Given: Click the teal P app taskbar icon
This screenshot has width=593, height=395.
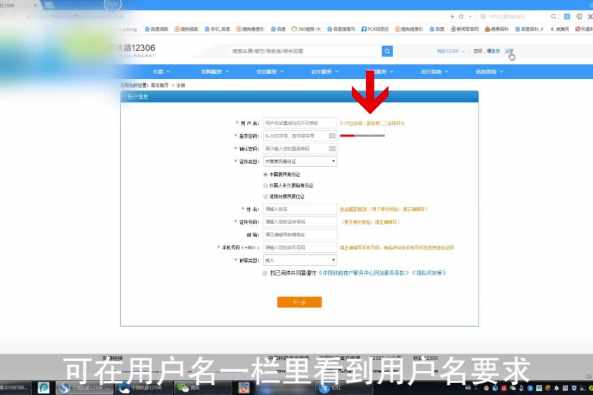Looking at the screenshot, I should click(43, 388).
